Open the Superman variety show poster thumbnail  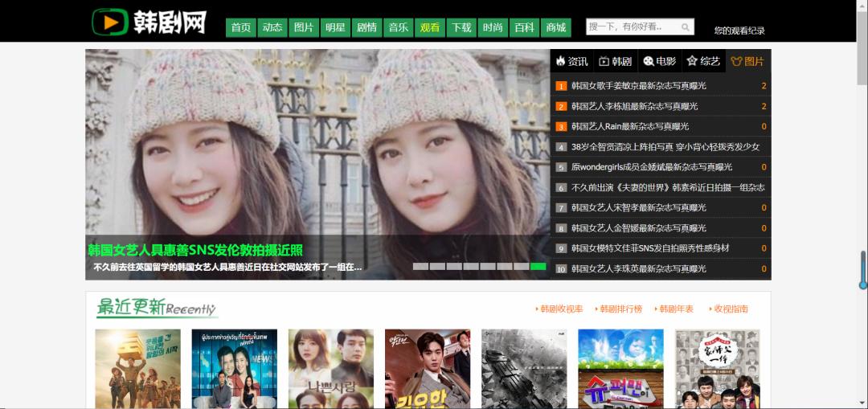point(620,369)
